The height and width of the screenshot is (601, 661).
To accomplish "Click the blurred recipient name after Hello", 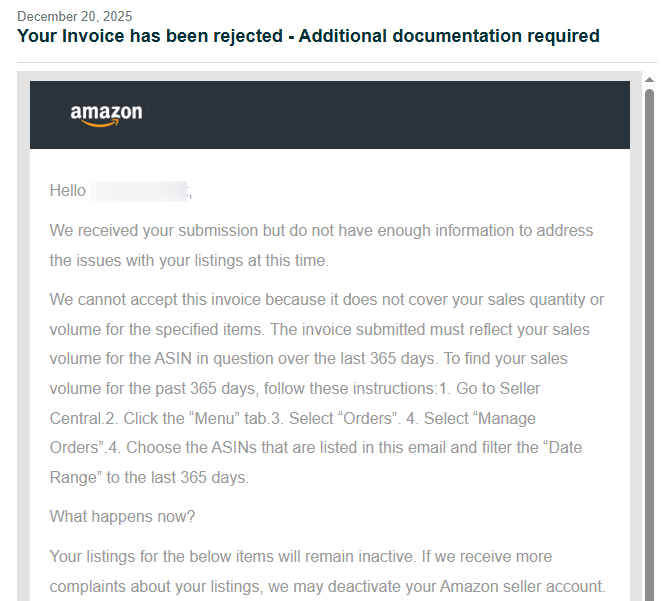I will point(138,190).
